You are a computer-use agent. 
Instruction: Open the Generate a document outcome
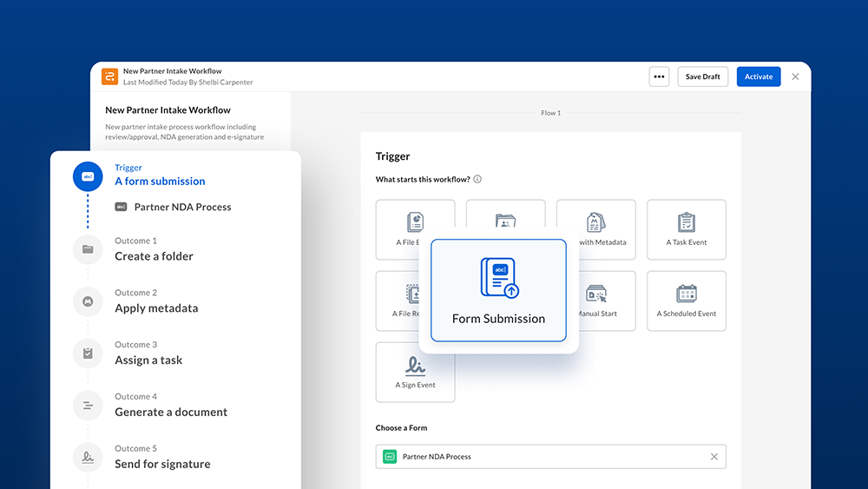171,412
